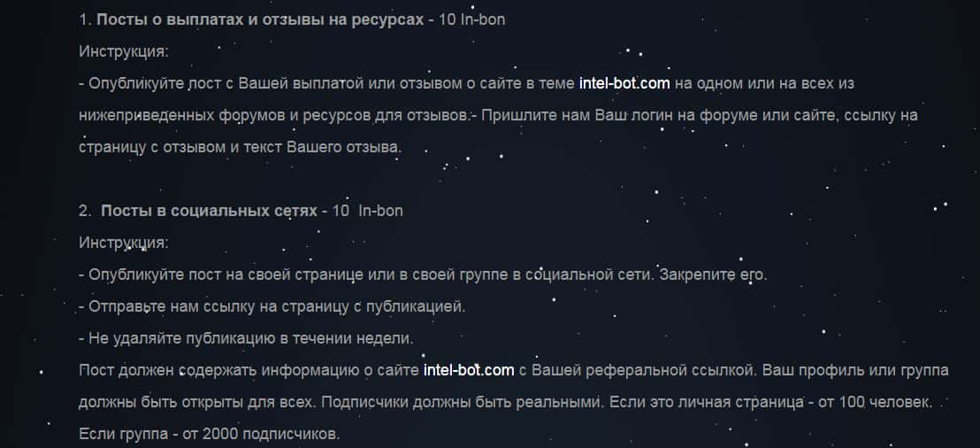Click sentence "Пришлите нам Ваш логин на форуме"

tap(601, 115)
